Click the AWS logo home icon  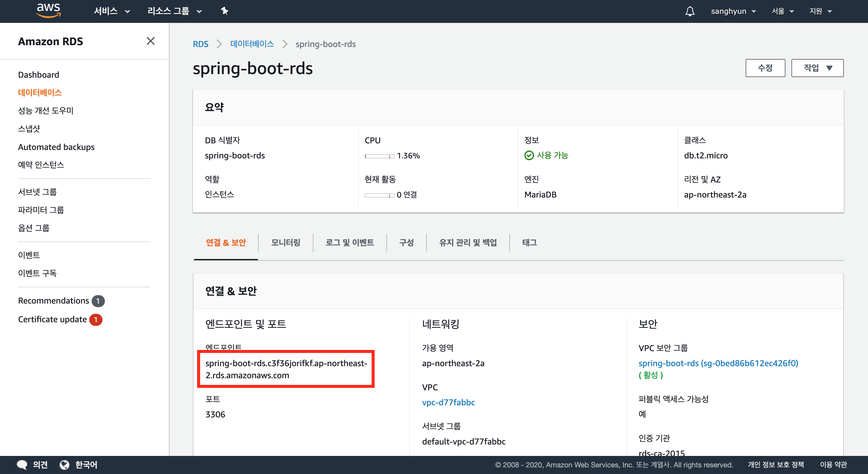pos(49,10)
